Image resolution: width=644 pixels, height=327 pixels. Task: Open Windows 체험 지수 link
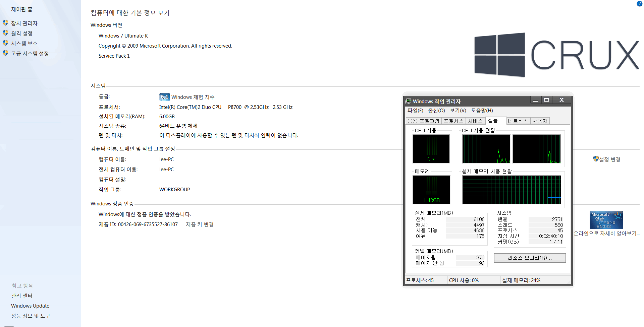pyautogui.click(x=193, y=97)
